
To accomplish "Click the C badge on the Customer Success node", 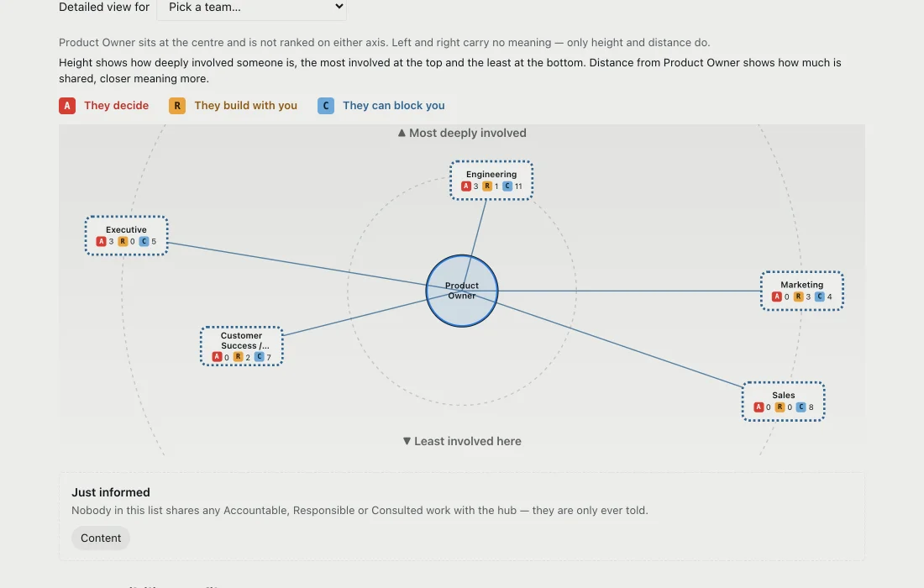I will click(x=260, y=357).
